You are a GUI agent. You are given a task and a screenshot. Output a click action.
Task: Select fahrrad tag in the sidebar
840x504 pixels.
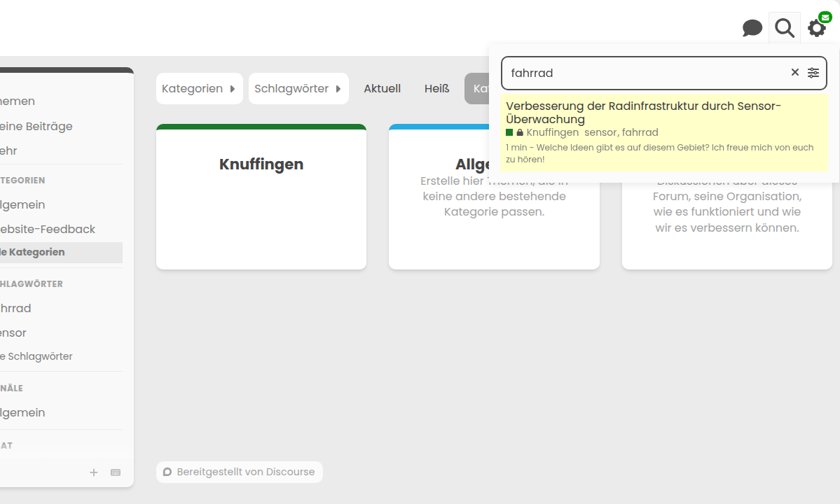tap(15, 309)
